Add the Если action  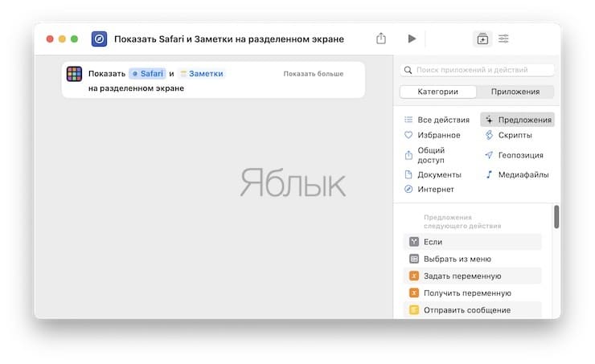pyautogui.click(x=473, y=242)
